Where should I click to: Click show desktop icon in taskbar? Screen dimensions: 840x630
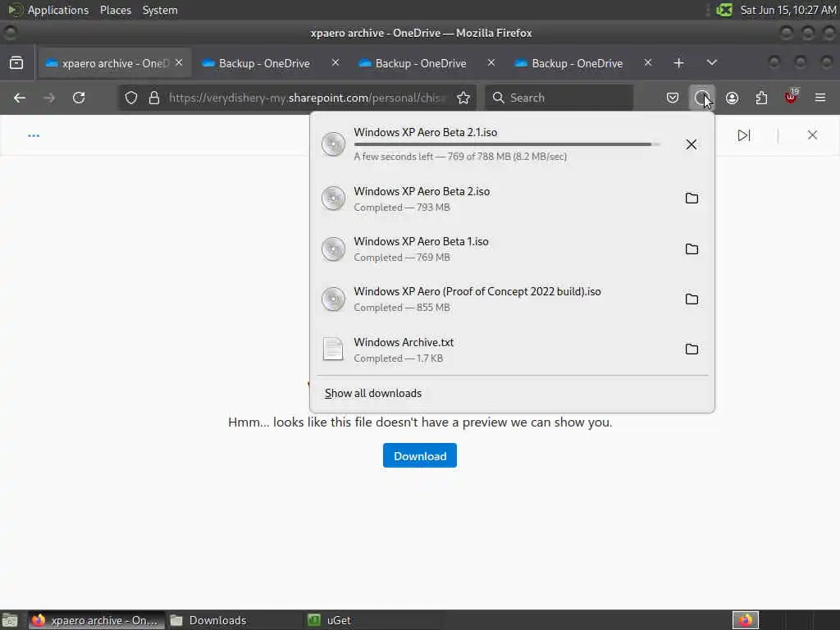(x=10, y=620)
